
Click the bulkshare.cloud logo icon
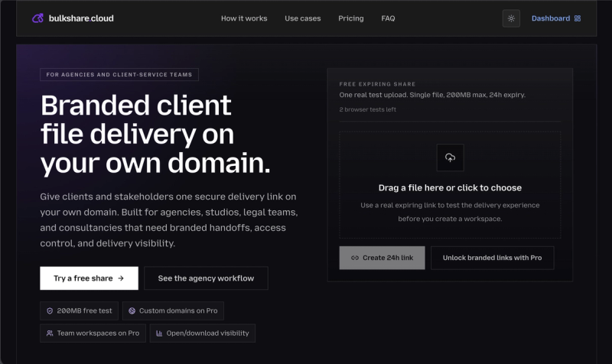point(37,18)
